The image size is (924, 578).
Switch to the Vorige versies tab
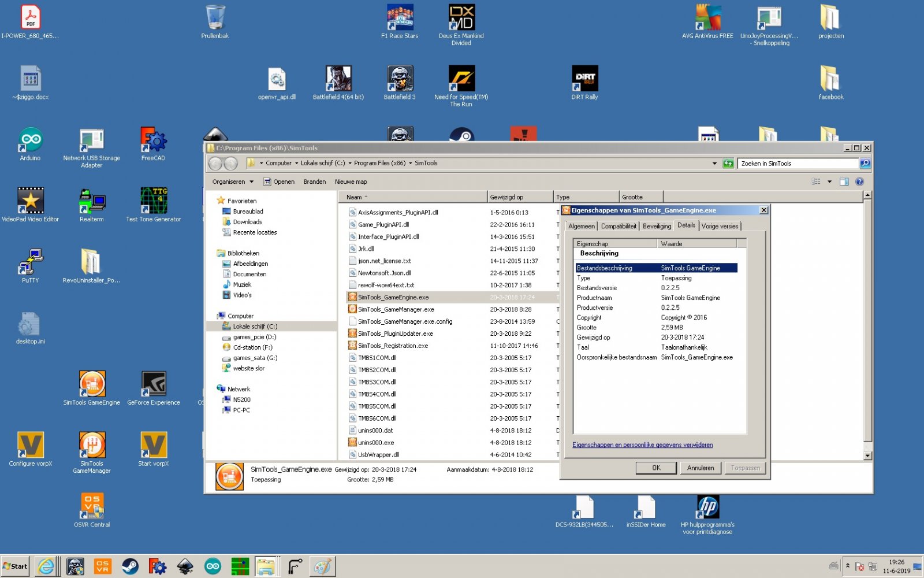(720, 226)
